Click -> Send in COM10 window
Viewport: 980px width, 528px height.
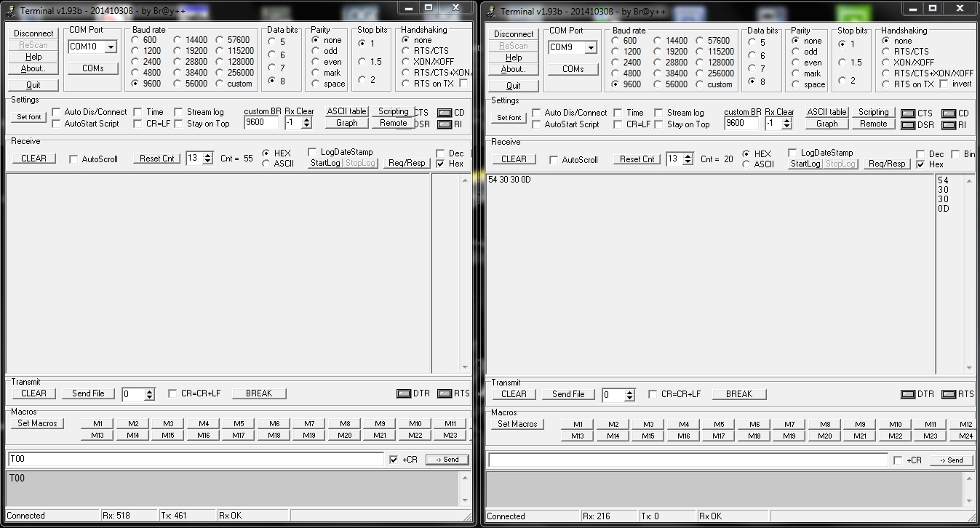(x=447, y=460)
